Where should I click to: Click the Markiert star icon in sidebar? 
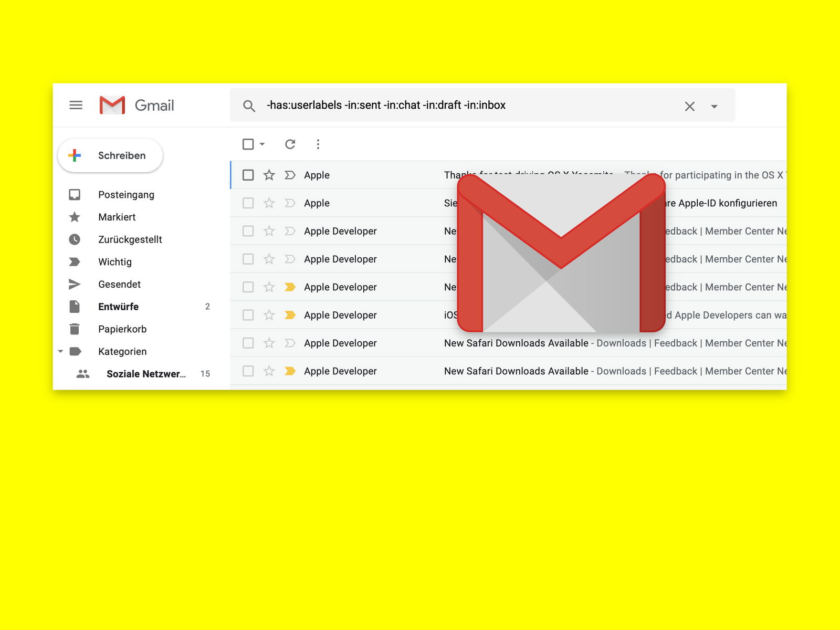pos(75,217)
